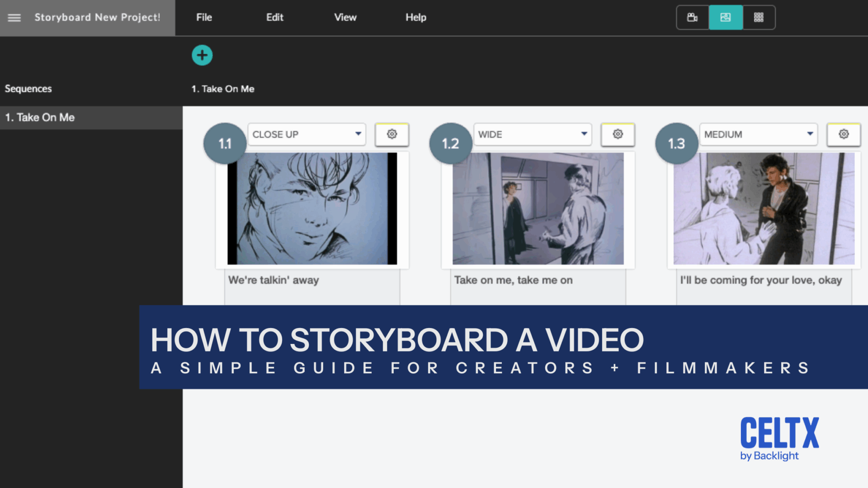The image size is (868, 488).
Task: Open the WIDE shot type dropdown
Action: [533, 134]
